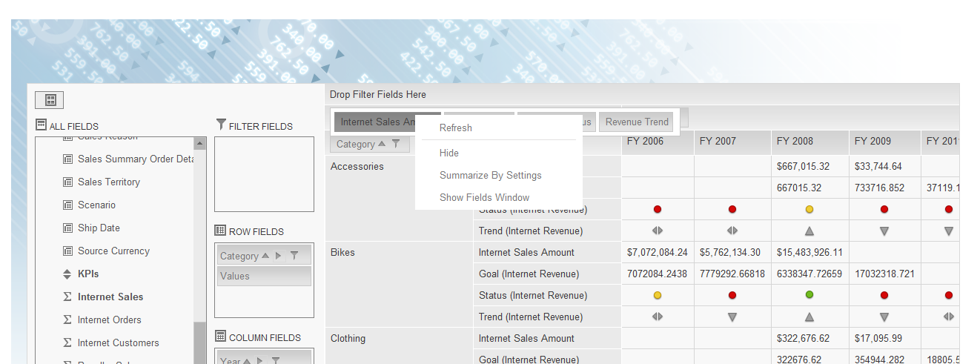The height and width of the screenshot is (364, 980).
Task: Click the ROW FIELDS header icon
Action: point(220,231)
